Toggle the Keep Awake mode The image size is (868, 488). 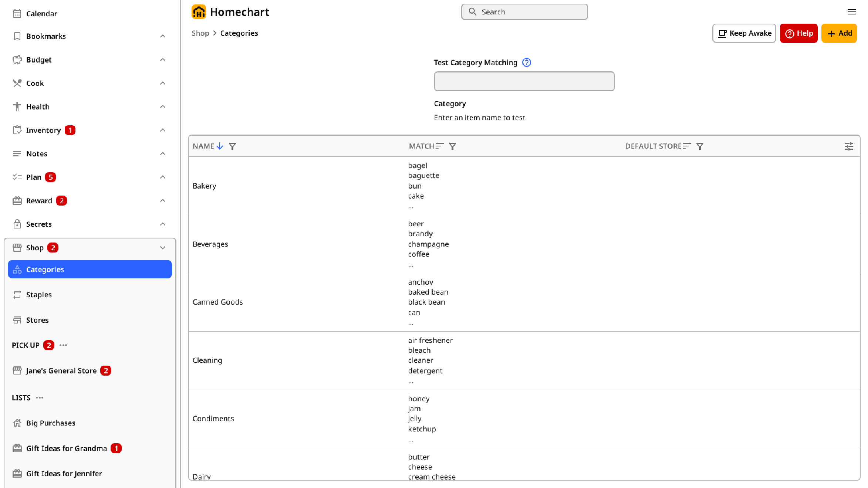743,33
